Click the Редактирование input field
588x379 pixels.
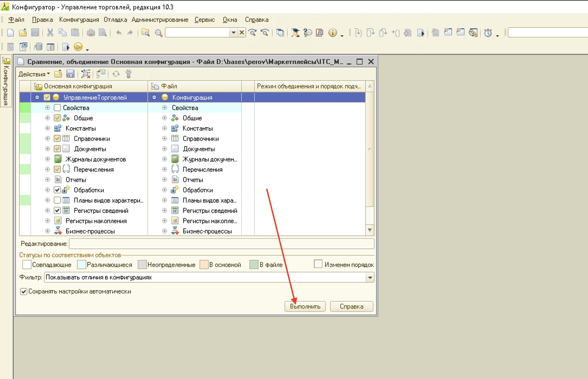[x=222, y=244]
